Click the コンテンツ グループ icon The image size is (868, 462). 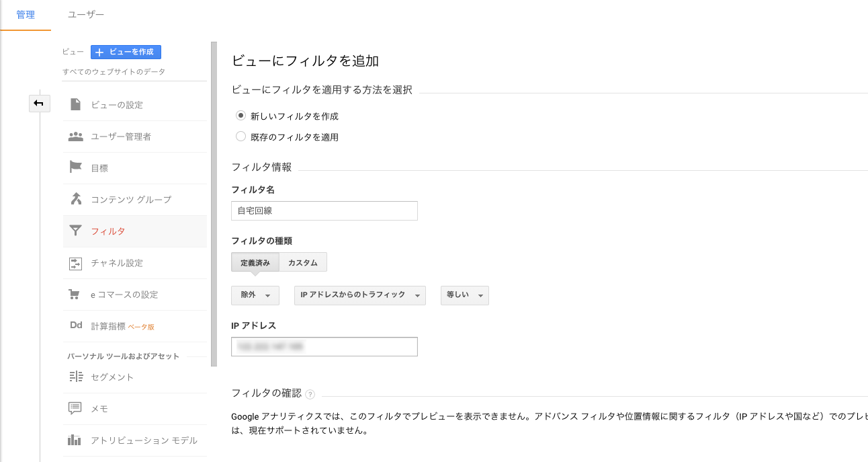pos(76,199)
